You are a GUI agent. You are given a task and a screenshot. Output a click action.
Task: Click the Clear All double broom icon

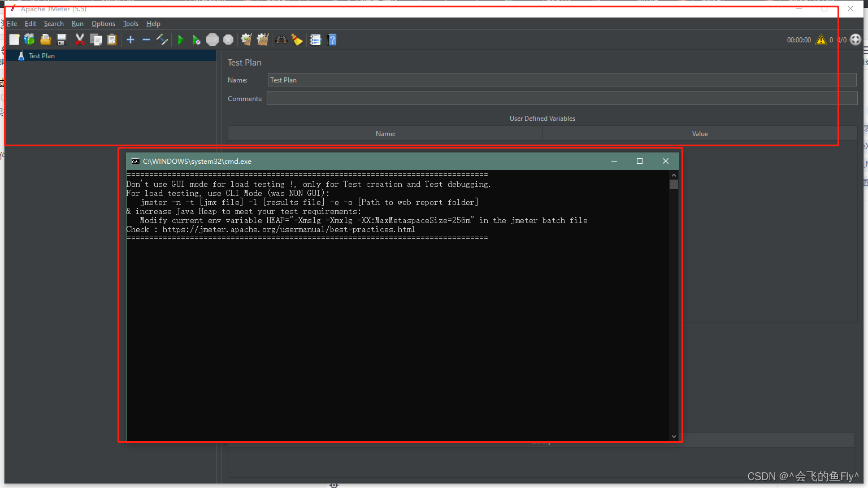click(263, 40)
